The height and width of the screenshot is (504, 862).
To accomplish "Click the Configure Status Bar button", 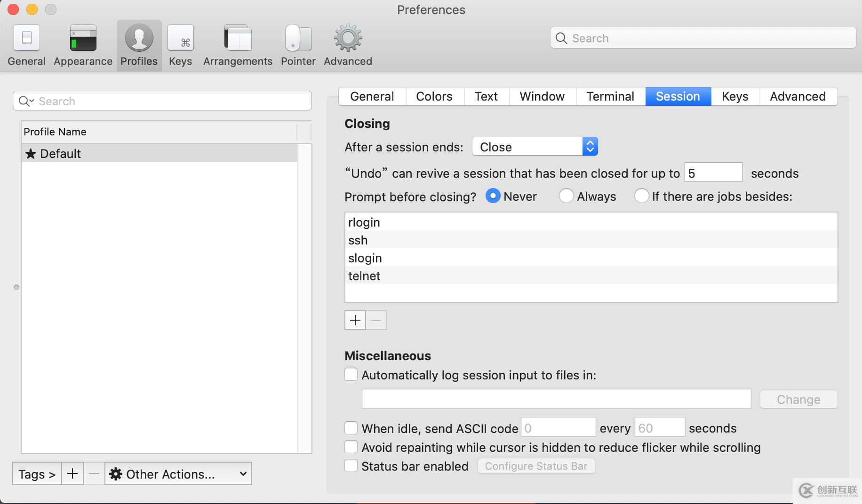I will pos(536,465).
